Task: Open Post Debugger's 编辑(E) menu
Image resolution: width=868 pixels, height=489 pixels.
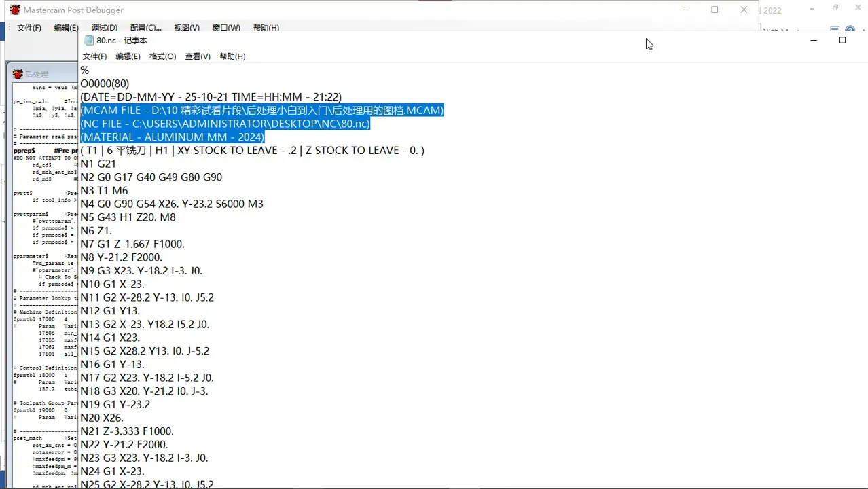Action: tap(66, 28)
